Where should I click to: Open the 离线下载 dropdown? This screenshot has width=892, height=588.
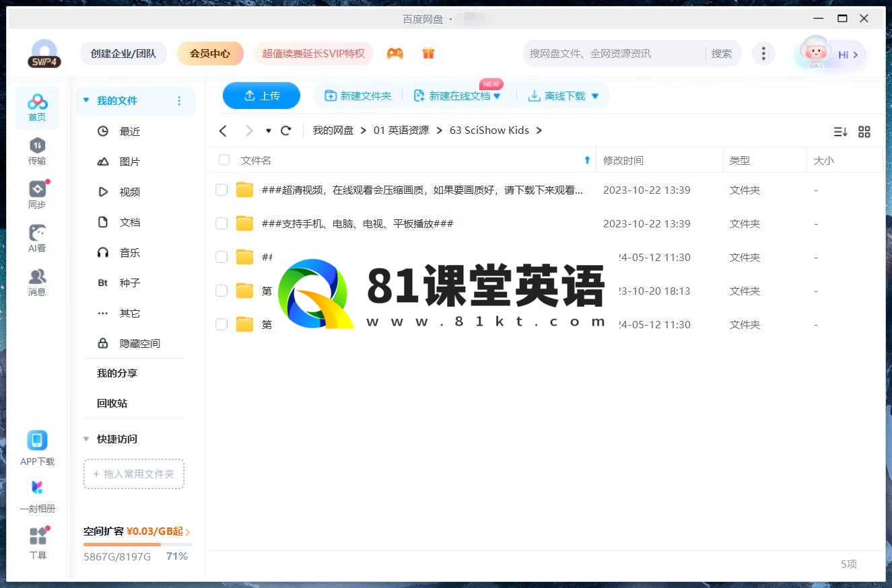tap(595, 96)
